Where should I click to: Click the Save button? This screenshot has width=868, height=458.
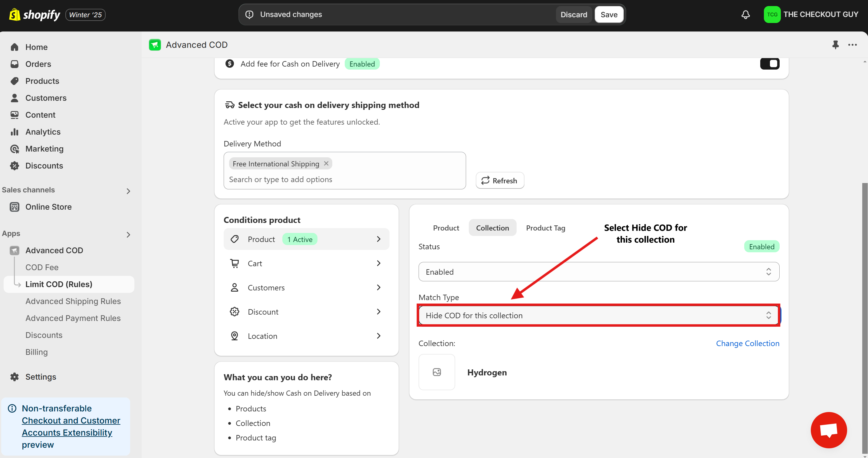(x=609, y=15)
